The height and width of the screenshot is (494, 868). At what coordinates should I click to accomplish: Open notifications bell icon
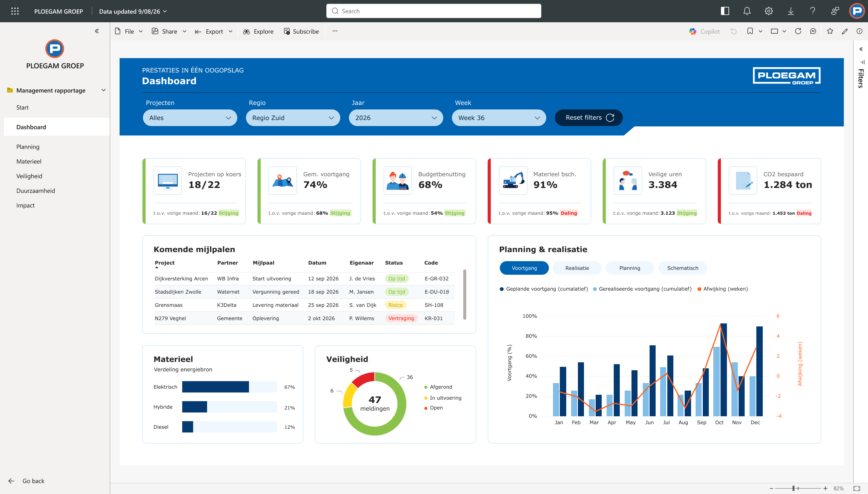(747, 11)
